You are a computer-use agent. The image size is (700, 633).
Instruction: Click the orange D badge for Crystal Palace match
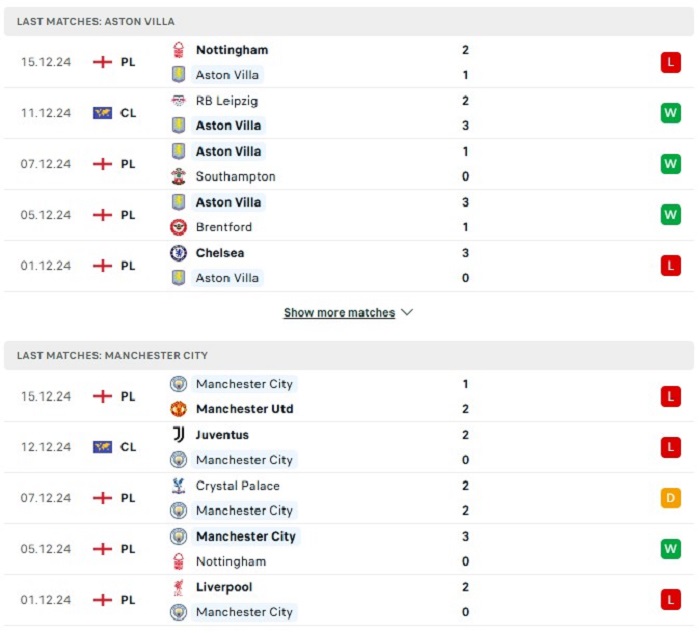point(671,498)
